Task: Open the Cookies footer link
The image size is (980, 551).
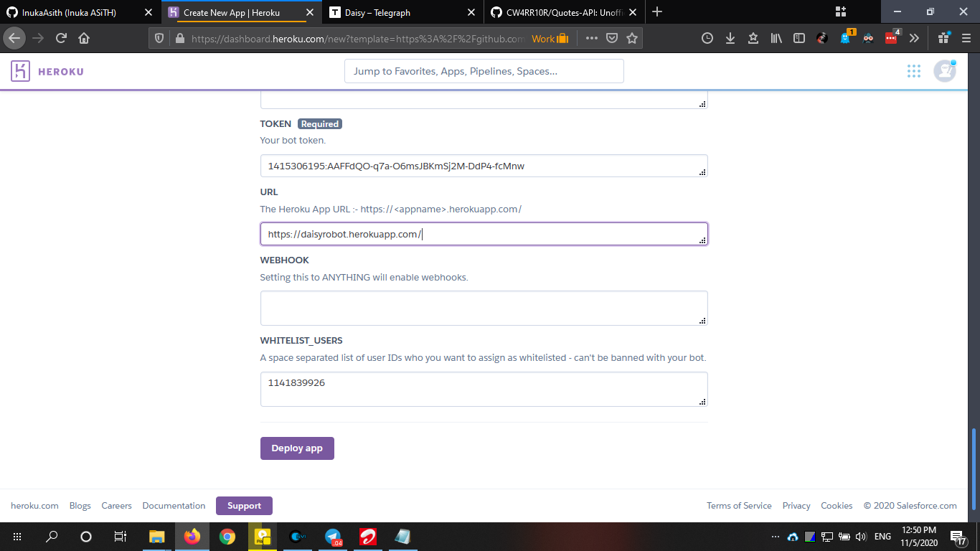Action: click(837, 506)
